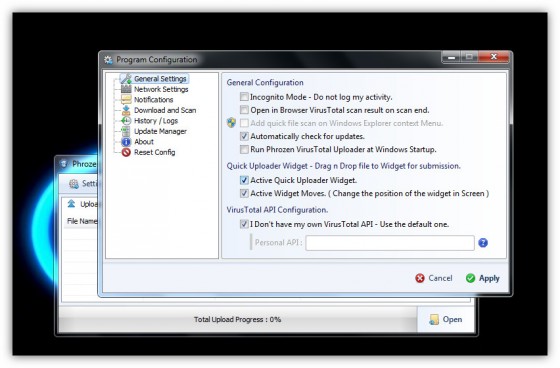Click the Quick Uploader Widget heading text
The image size is (560, 368).
pyautogui.click(x=344, y=166)
